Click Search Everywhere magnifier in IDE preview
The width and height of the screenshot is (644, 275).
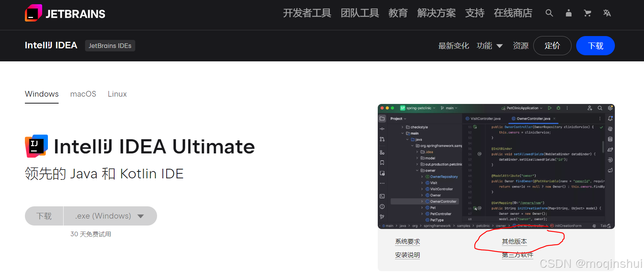(x=600, y=108)
